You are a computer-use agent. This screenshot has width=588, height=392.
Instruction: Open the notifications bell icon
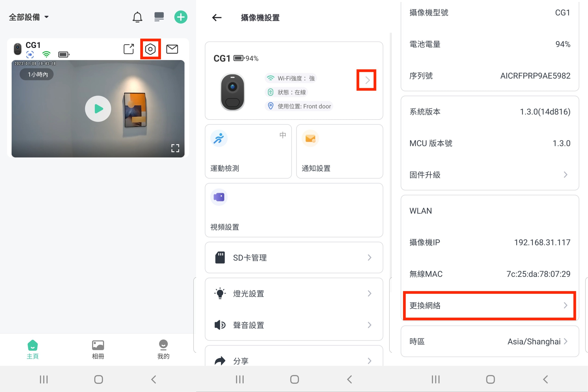(137, 17)
